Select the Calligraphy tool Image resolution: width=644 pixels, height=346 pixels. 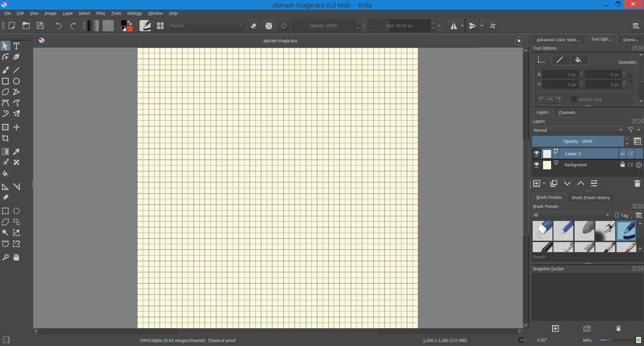tap(16, 57)
